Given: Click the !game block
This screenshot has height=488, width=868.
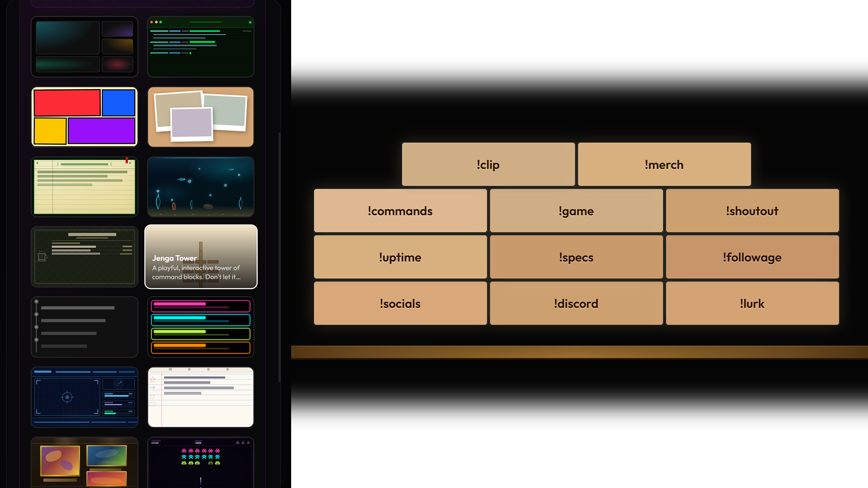Looking at the screenshot, I should coord(576,211).
